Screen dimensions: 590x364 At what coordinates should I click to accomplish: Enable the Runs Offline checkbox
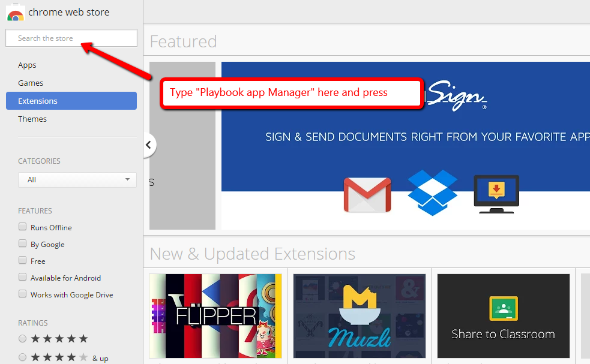click(x=23, y=227)
